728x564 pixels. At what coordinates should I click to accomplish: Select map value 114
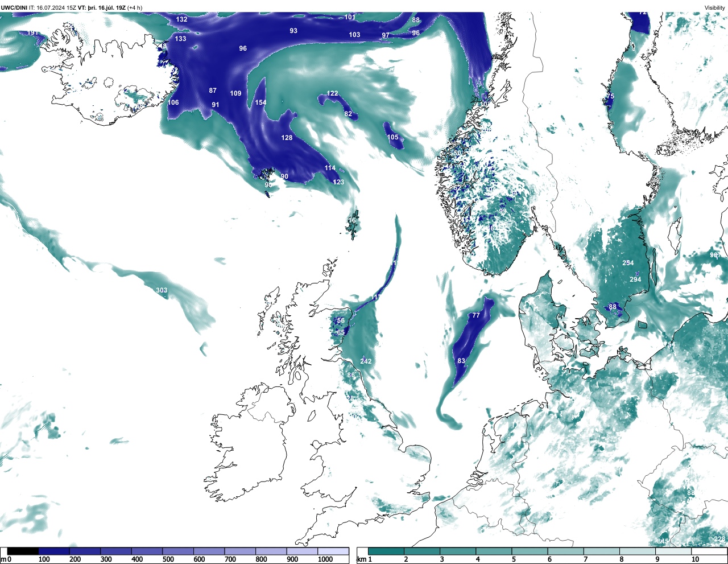(x=330, y=168)
